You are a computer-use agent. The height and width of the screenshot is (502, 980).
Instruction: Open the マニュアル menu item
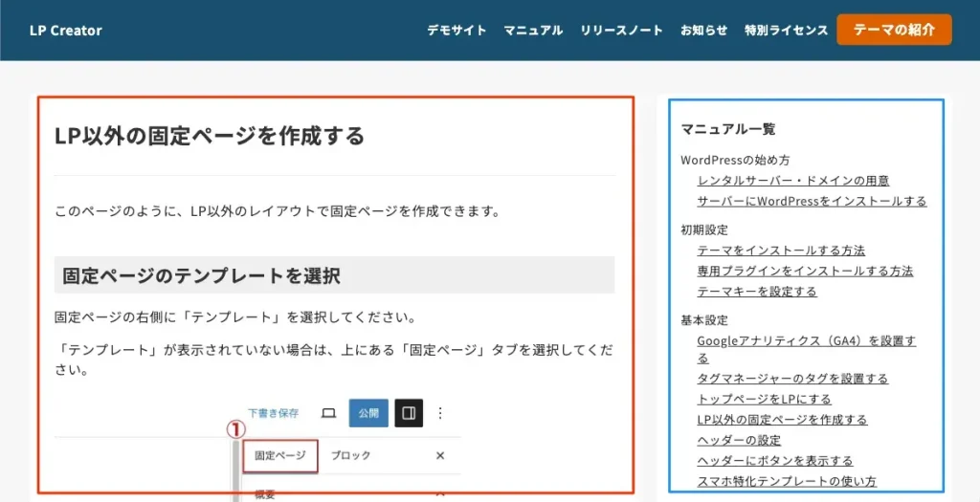tap(533, 31)
